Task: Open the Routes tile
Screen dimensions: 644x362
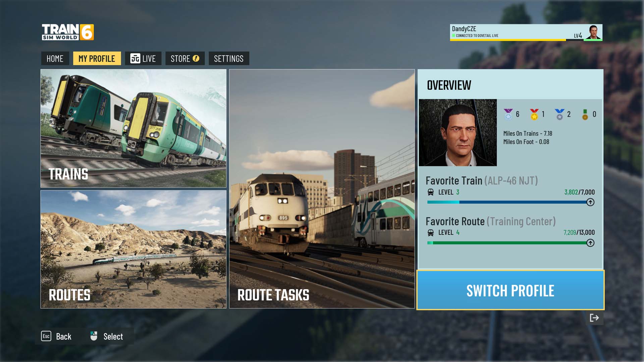Action: pyautogui.click(x=133, y=249)
